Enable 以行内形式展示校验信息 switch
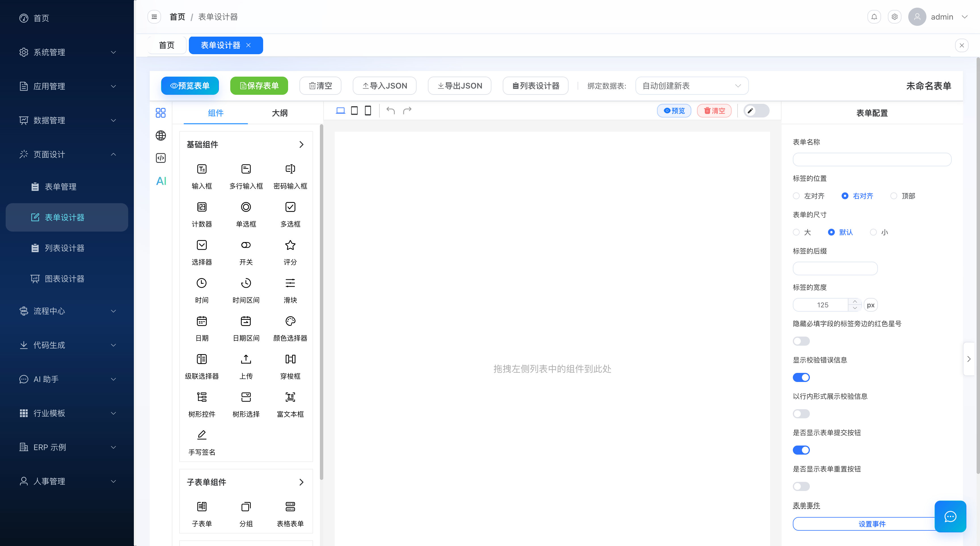The width and height of the screenshot is (980, 546). [x=801, y=414]
